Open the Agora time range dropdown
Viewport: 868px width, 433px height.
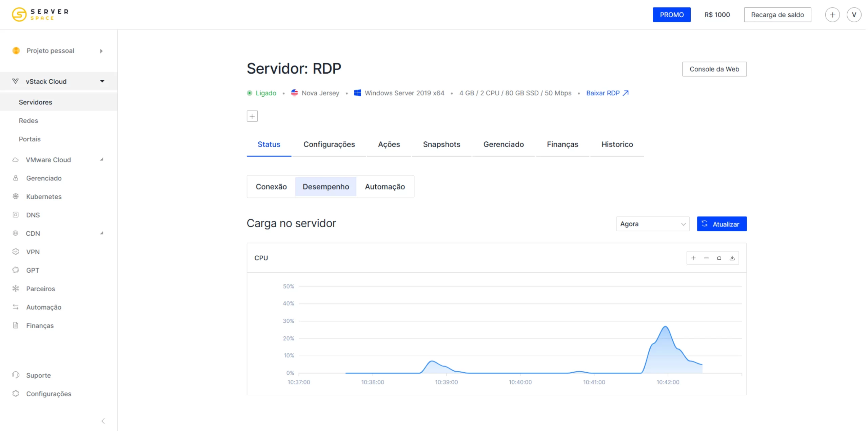pyautogui.click(x=652, y=224)
